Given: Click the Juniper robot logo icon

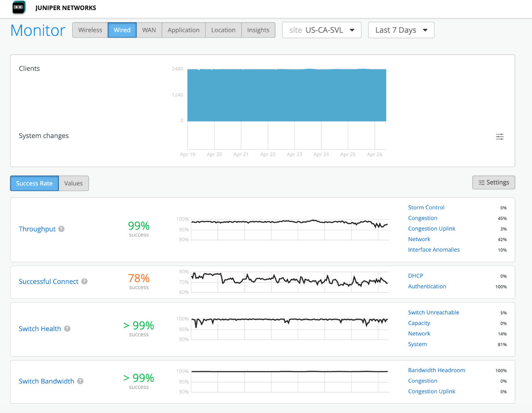Looking at the screenshot, I should (x=18, y=7).
